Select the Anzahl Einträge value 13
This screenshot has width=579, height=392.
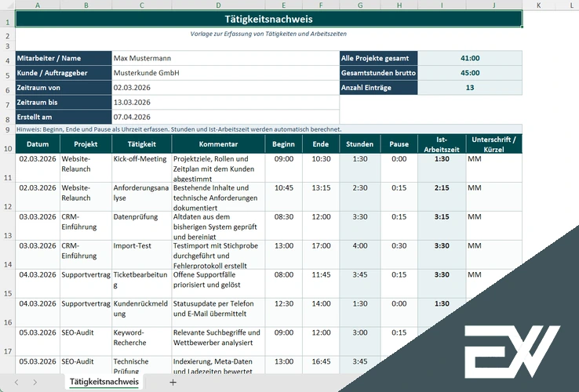[x=470, y=88]
